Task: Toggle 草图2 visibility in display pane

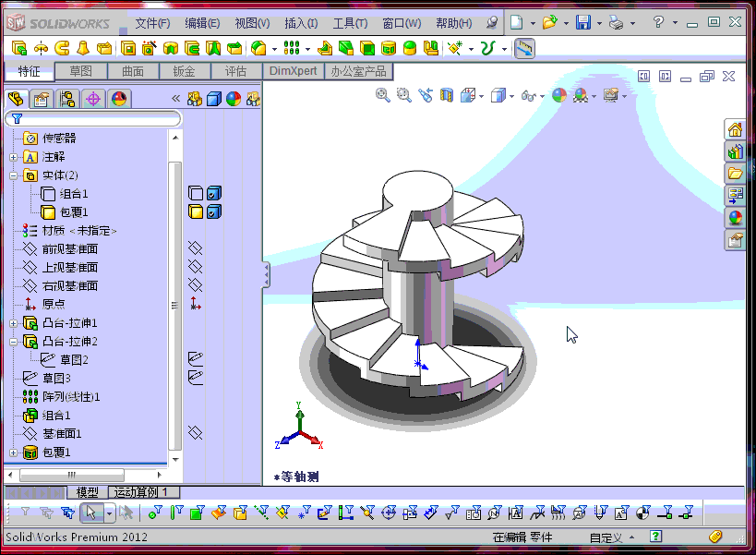Action: (196, 358)
